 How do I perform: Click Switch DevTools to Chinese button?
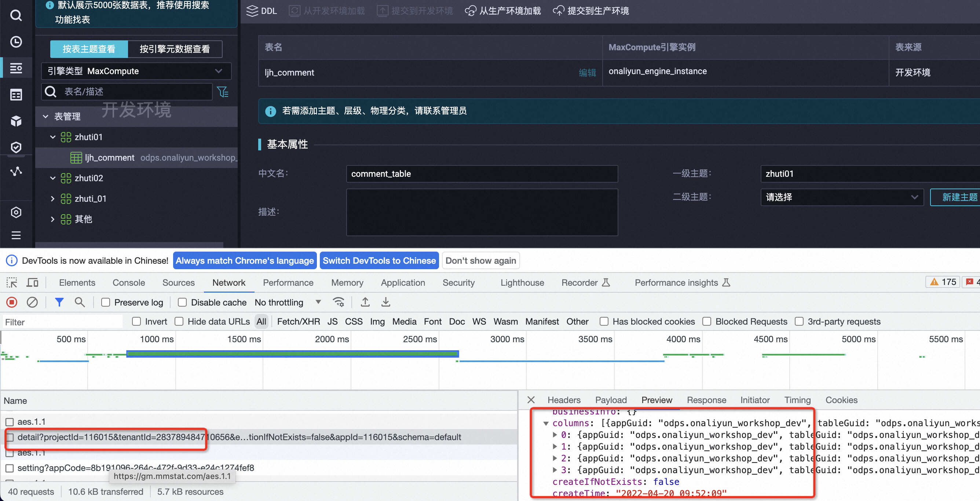tap(379, 260)
